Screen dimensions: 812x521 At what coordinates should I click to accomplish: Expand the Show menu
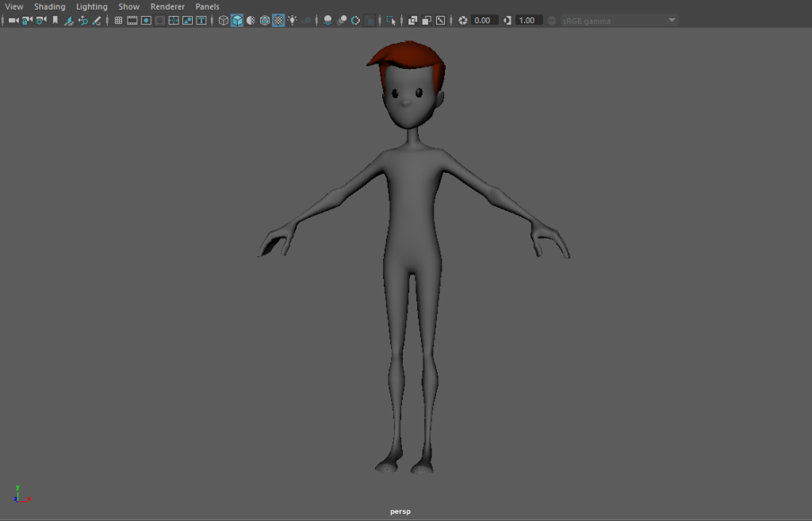[128, 6]
